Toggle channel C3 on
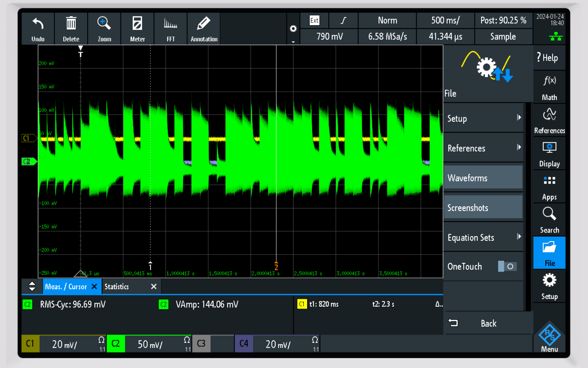 [201, 344]
